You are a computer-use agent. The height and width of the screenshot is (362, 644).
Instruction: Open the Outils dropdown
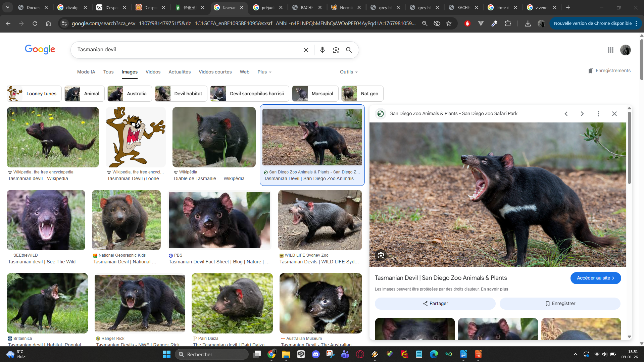click(x=348, y=72)
